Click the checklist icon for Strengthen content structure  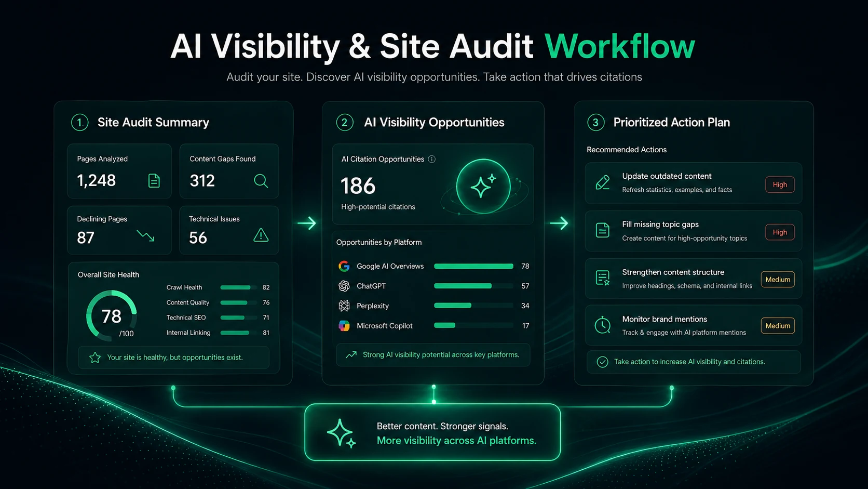[x=603, y=278]
